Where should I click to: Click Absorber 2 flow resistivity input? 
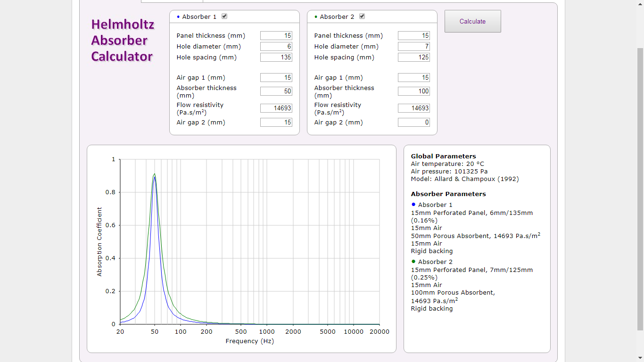point(414,108)
